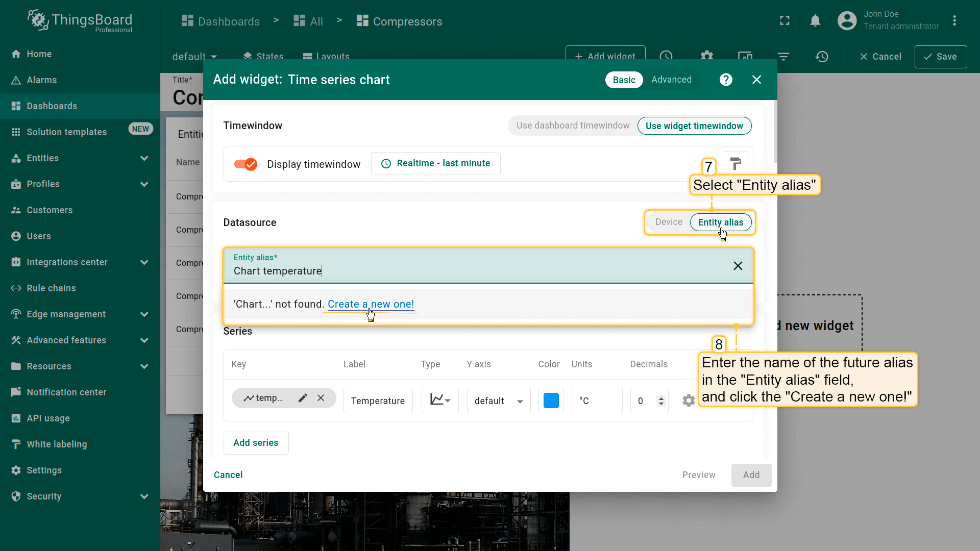Viewport: 980px width, 551px height.
Task: Switch to Advanced mode tab
Action: click(x=671, y=80)
